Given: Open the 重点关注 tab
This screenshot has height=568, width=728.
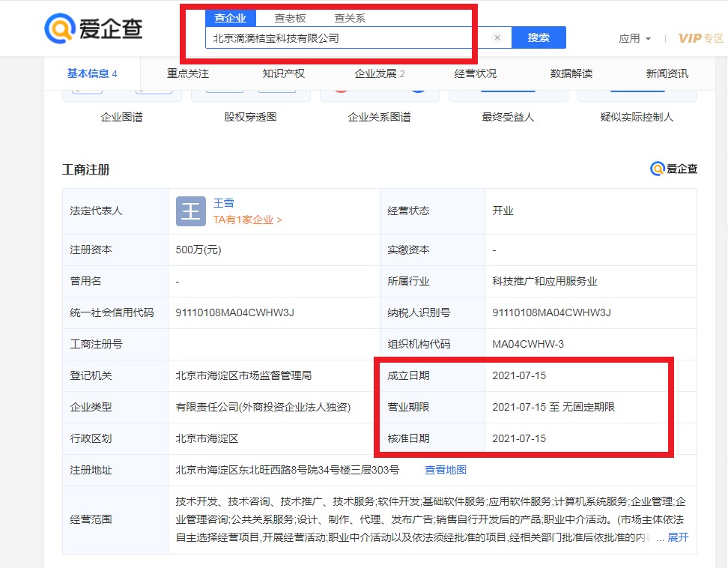Looking at the screenshot, I should pos(187,73).
